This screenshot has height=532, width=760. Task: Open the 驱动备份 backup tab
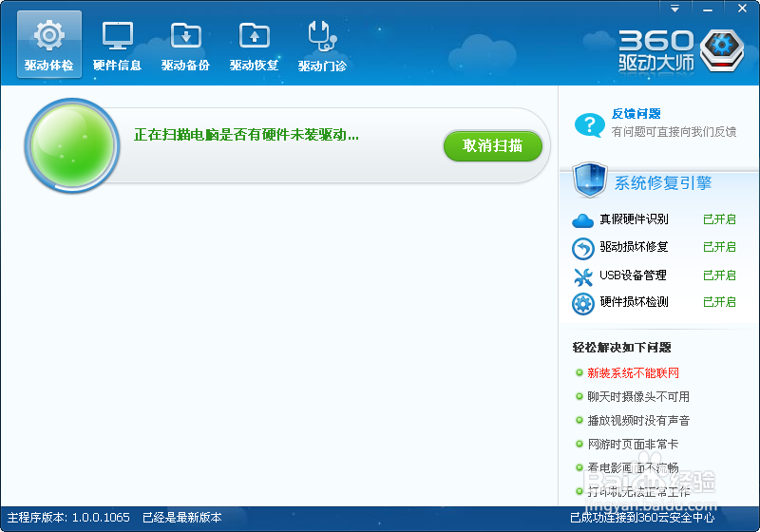pyautogui.click(x=185, y=45)
